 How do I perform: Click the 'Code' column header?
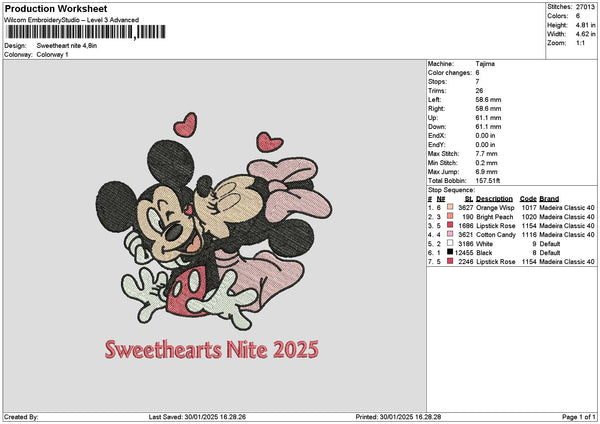(528, 199)
